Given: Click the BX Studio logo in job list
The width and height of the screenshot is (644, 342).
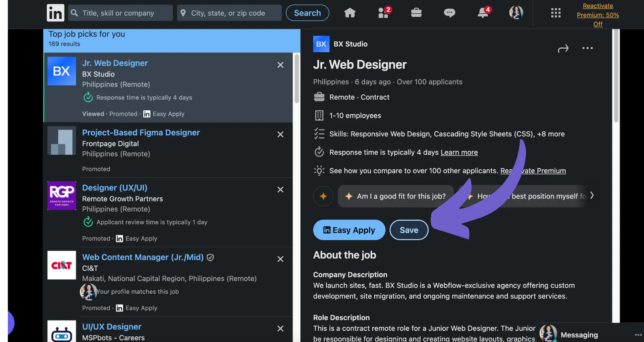Looking at the screenshot, I should (x=61, y=71).
